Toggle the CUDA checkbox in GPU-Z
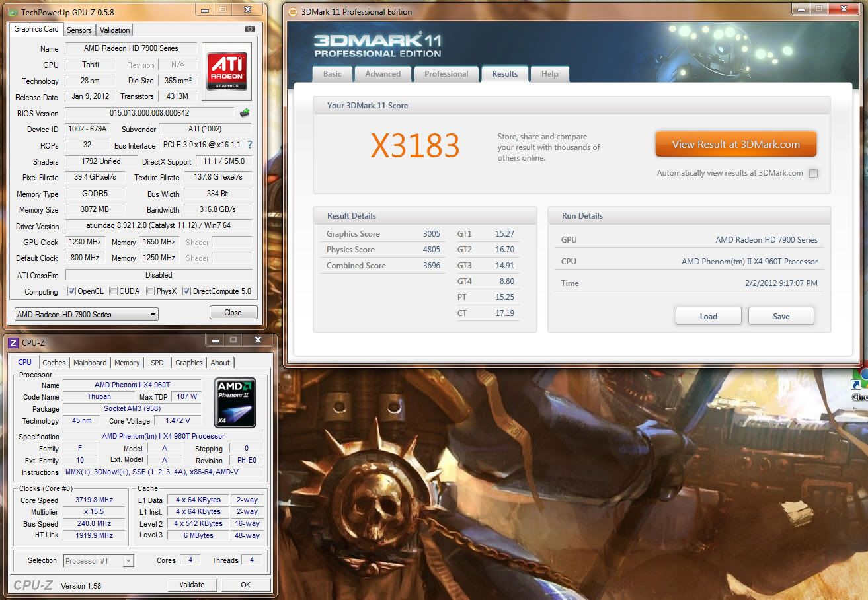The width and height of the screenshot is (868, 600). [x=114, y=291]
